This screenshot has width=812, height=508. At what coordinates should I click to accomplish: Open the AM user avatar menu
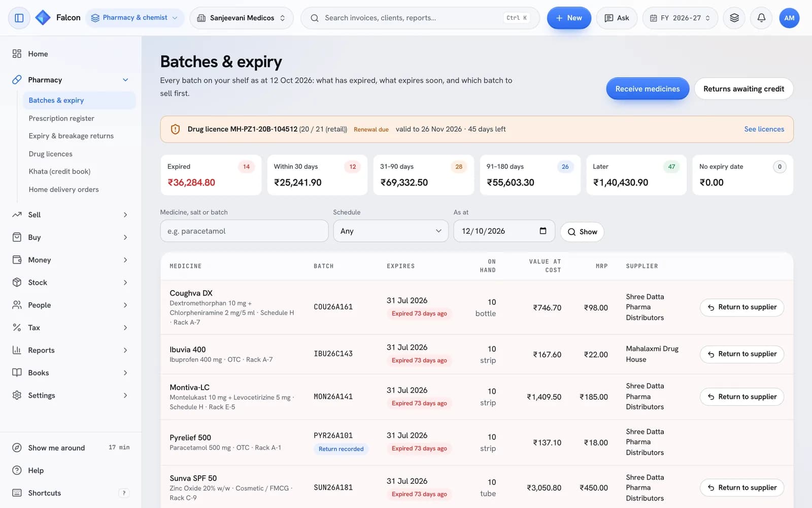click(x=789, y=18)
